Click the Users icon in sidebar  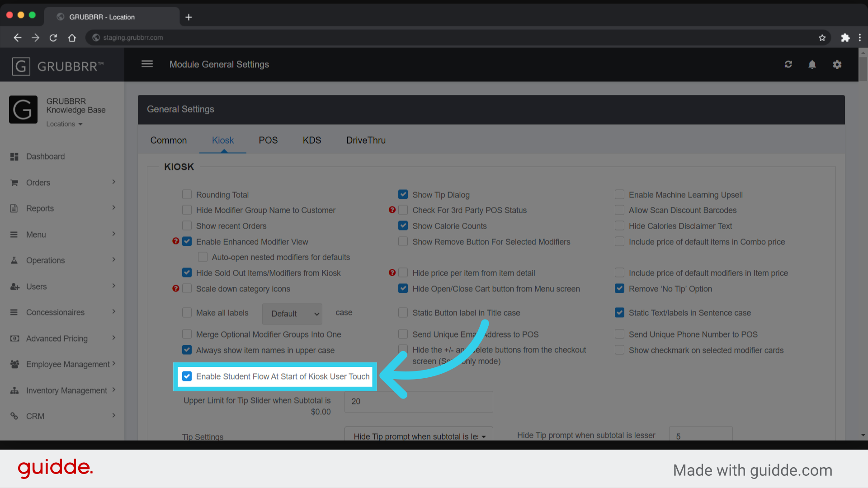[14, 286]
